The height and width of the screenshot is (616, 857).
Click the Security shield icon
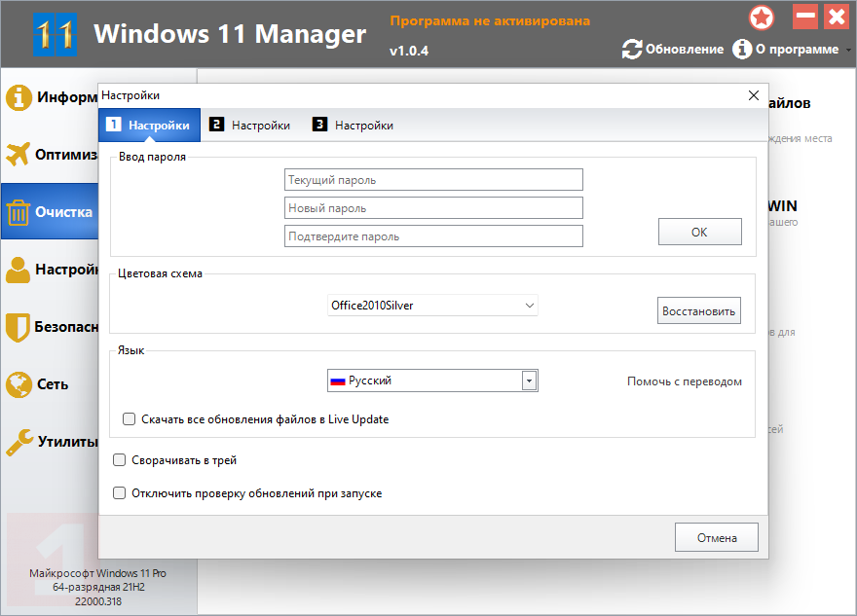point(19,327)
